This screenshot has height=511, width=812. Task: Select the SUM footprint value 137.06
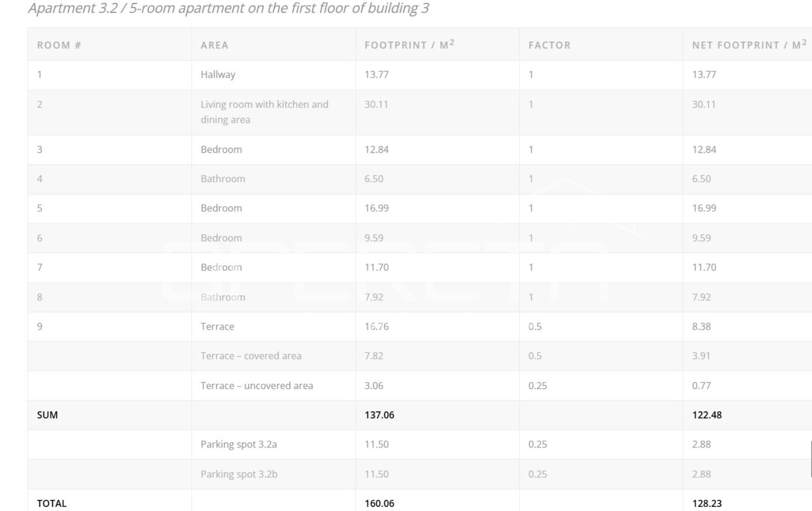click(x=379, y=415)
